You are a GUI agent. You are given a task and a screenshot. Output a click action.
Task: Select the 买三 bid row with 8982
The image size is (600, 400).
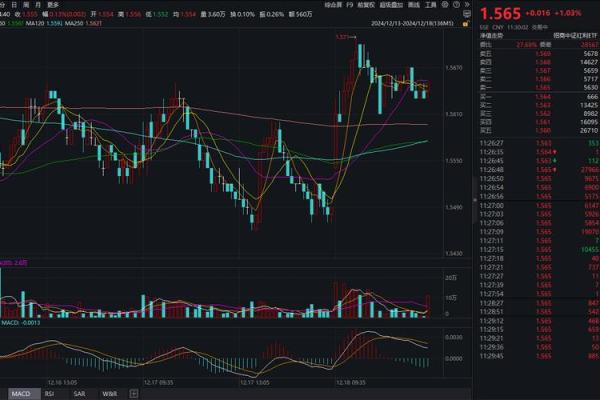(x=539, y=113)
